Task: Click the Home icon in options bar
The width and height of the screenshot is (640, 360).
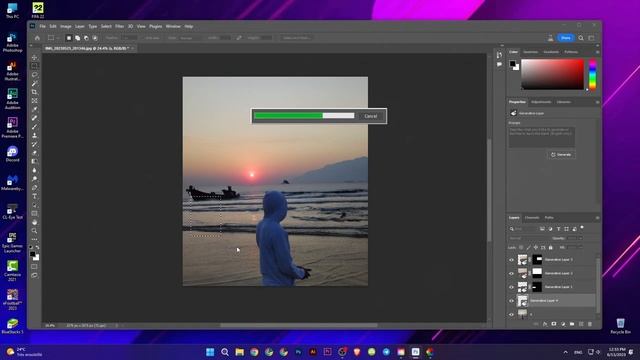Action: point(37,38)
